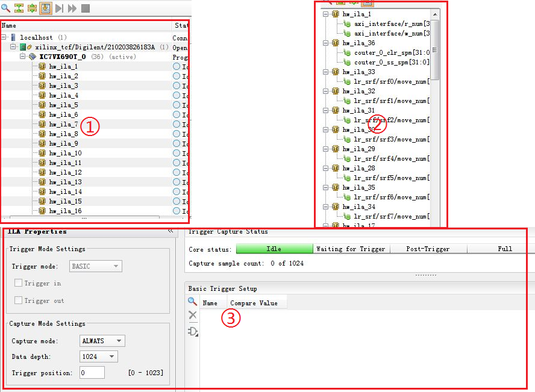535x392 pixels.
Task: Open the Capture mode ALWAYS dropdown
Action: click(x=102, y=341)
